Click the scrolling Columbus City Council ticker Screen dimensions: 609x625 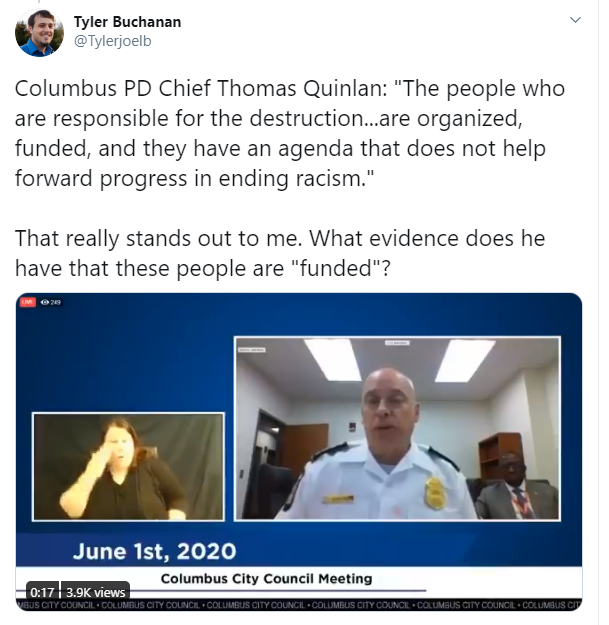pyautogui.click(x=299, y=605)
